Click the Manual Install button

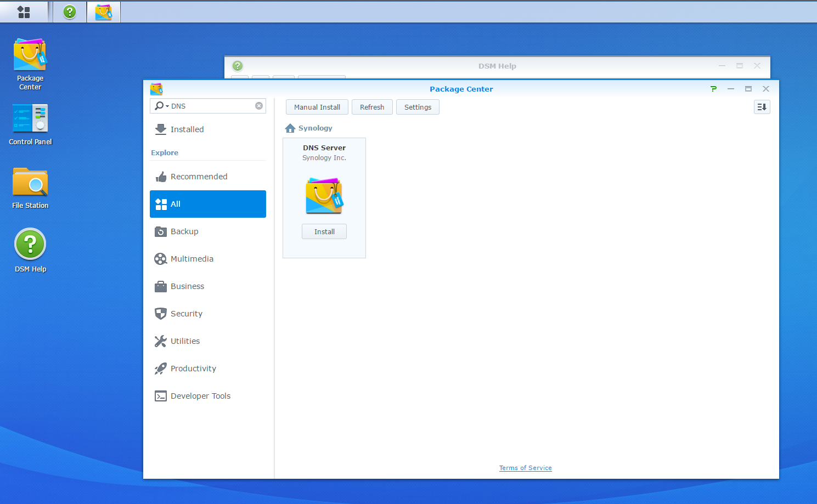coord(317,107)
